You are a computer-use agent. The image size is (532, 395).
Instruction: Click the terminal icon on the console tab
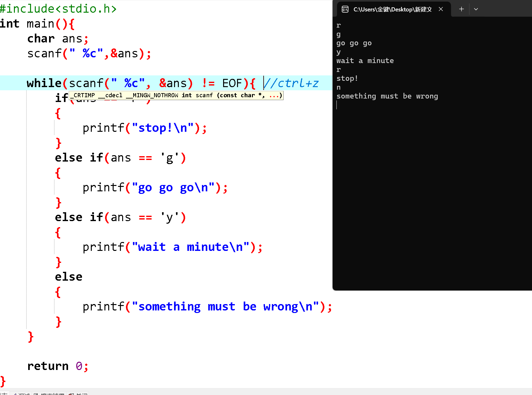click(x=345, y=9)
